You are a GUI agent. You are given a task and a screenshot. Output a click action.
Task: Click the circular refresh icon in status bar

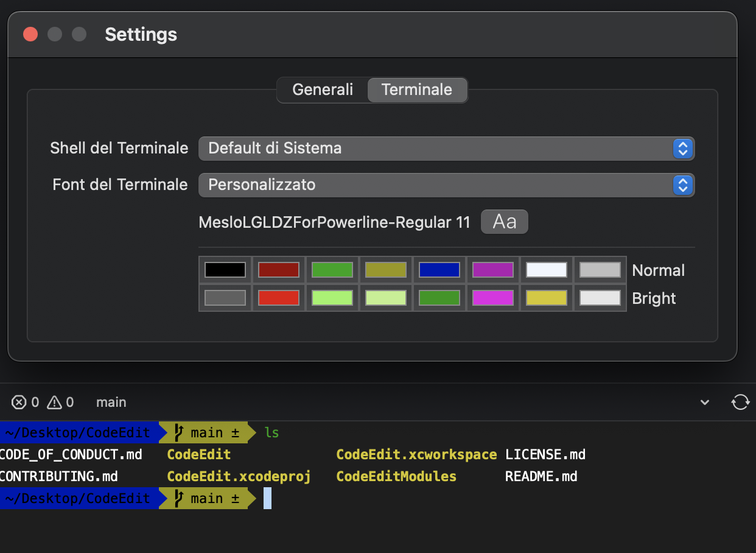(x=740, y=402)
